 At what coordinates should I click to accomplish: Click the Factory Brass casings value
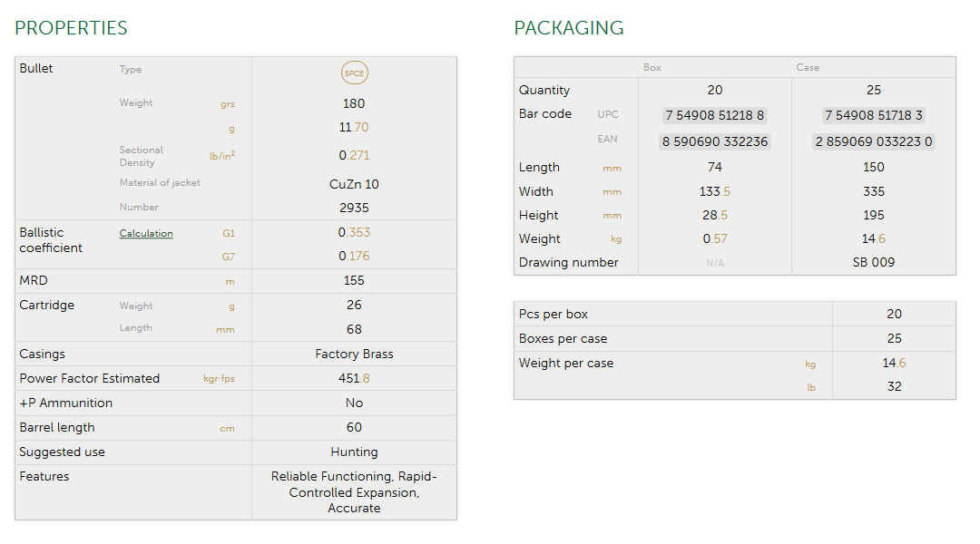354,354
